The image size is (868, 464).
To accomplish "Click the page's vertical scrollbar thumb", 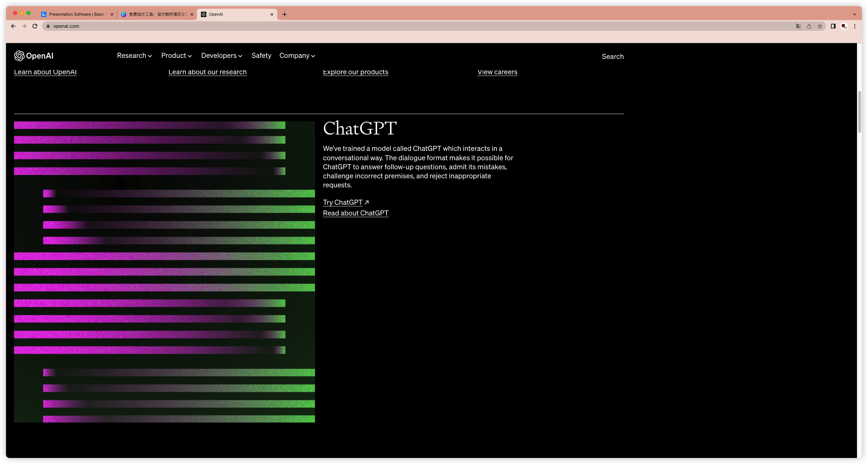I will 860,111.
